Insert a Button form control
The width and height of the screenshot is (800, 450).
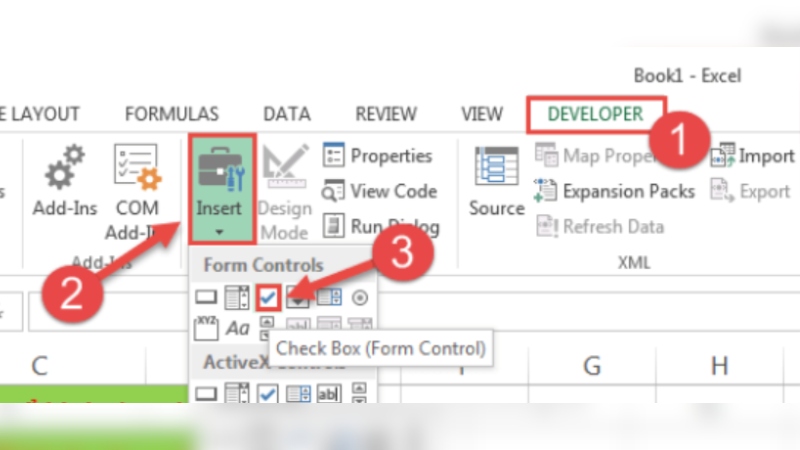tap(206, 297)
